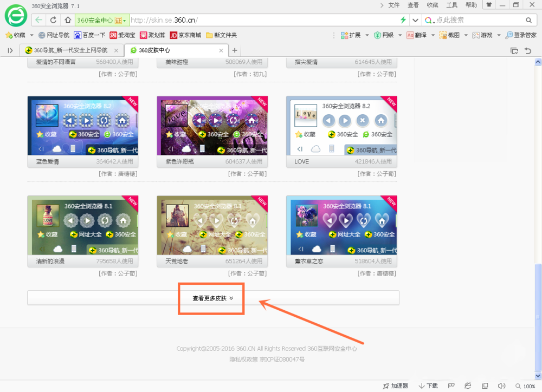Expand the 截图 dropdown arrow
The width and height of the screenshot is (542, 392).
click(x=466, y=35)
